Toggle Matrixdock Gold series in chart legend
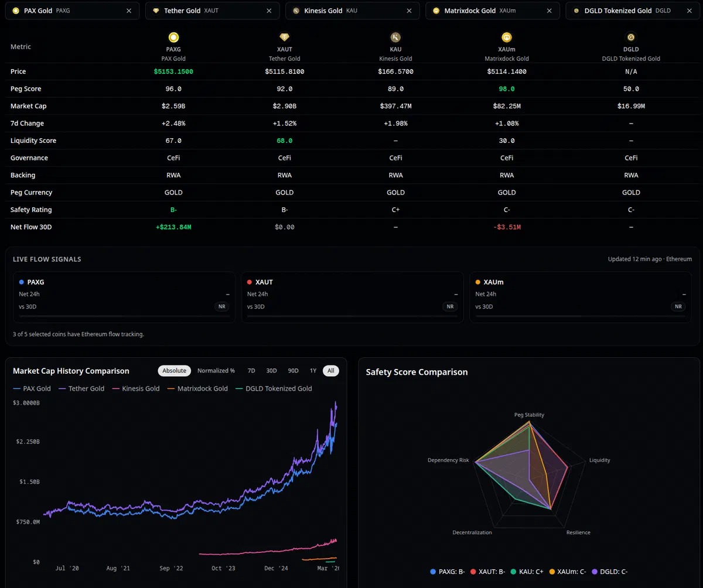703x588 pixels. [197, 388]
